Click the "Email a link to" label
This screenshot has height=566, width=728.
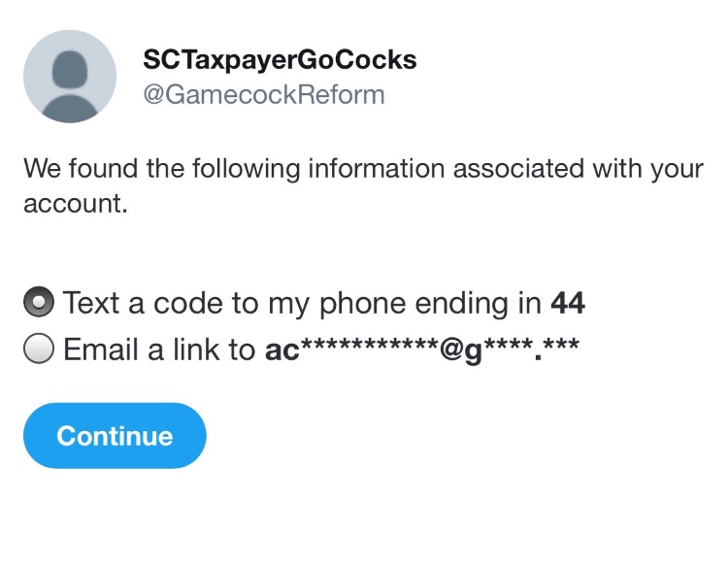[160, 350]
